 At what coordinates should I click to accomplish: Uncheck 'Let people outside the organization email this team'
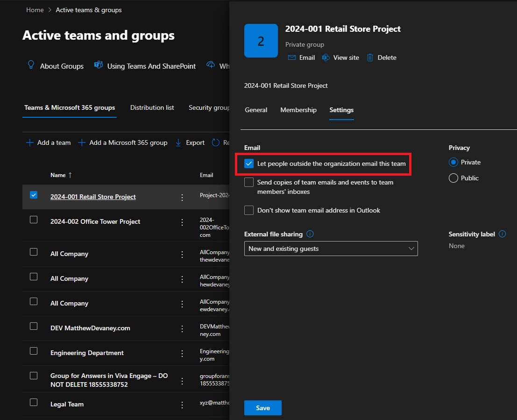pos(249,164)
